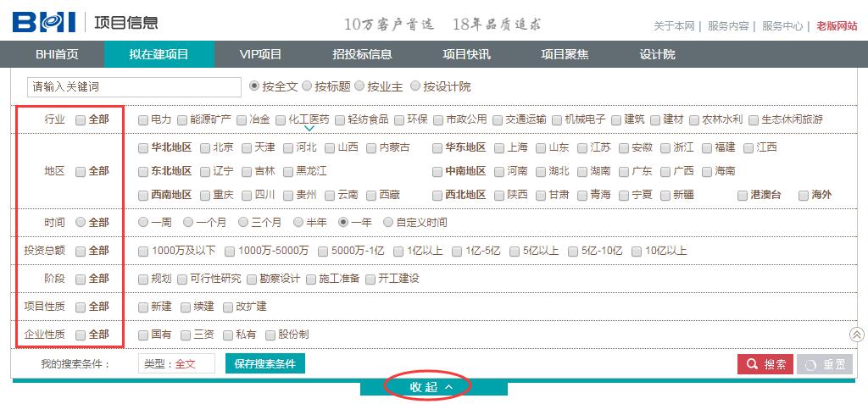This screenshot has width=868, height=404.
Task: Check the 西北地区 checkbox
Action: (437, 196)
